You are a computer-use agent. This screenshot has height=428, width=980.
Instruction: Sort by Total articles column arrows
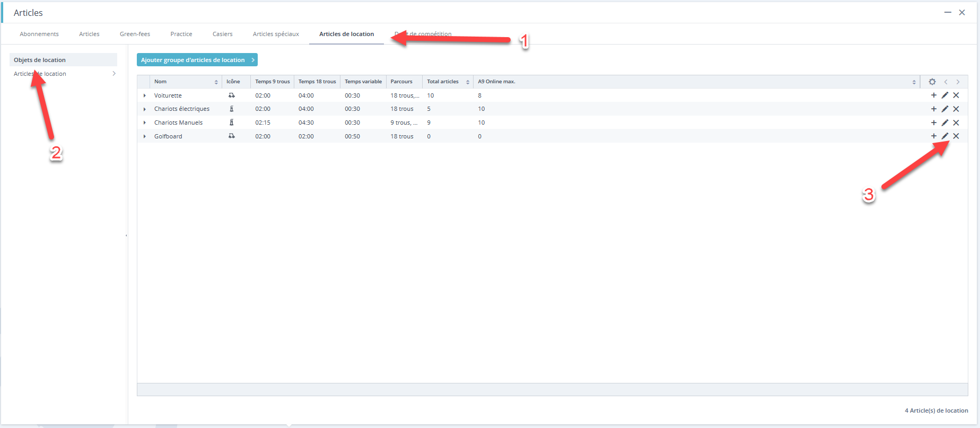tap(468, 82)
